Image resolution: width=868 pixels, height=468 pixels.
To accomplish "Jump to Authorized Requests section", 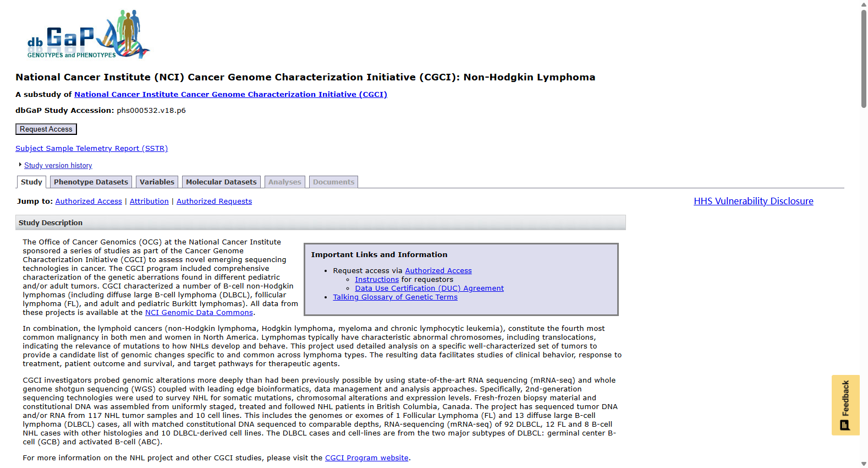I will [214, 202].
